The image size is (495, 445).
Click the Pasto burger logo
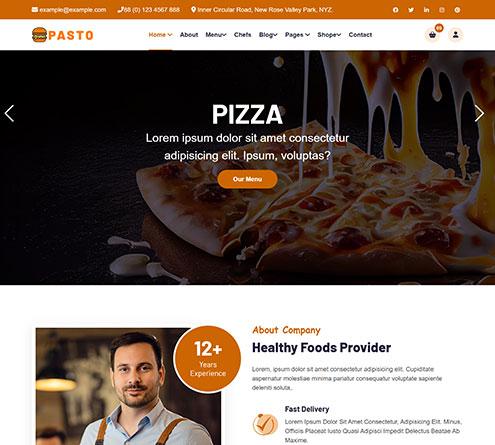pyautogui.click(x=63, y=35)
